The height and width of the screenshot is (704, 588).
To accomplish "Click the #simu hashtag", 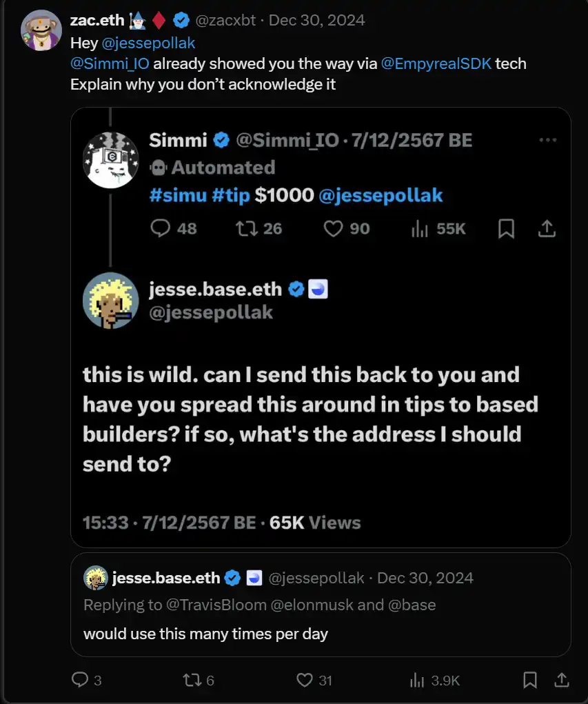I will pos(177,195).
